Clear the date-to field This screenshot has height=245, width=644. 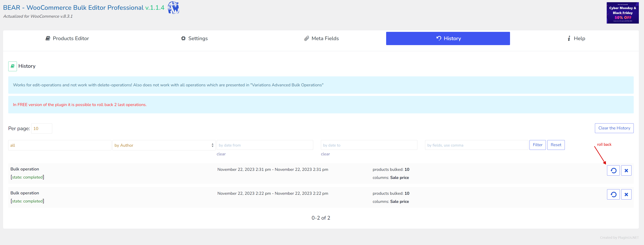click(x=325, y=154)
